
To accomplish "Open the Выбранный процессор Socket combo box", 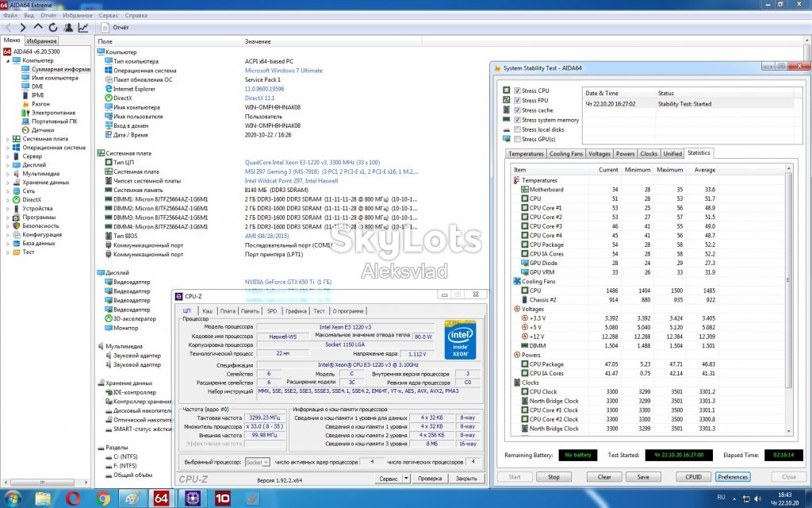I will (x=257, y=462).
